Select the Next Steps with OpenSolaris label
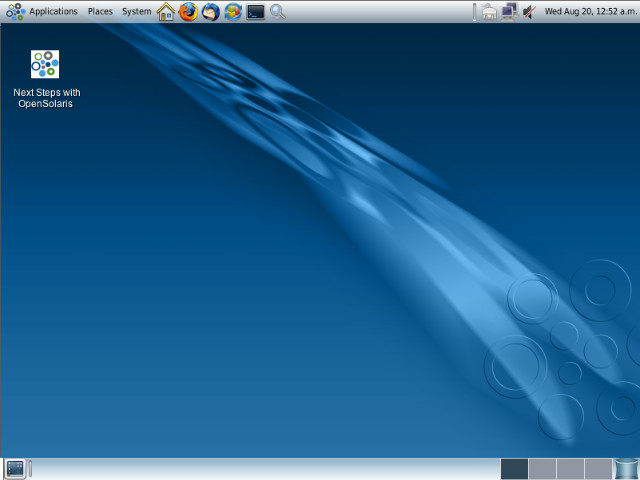This screenshot has height=480, width=640. click(47, 98)
